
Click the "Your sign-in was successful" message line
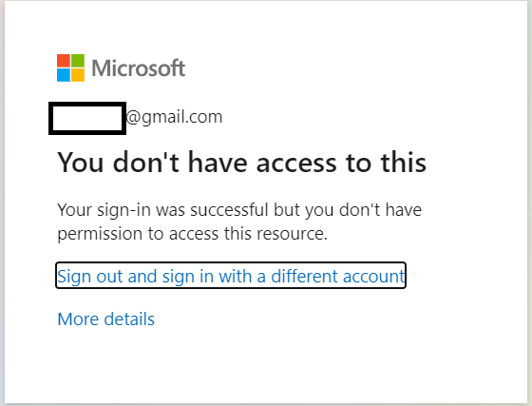coord(239,211)
